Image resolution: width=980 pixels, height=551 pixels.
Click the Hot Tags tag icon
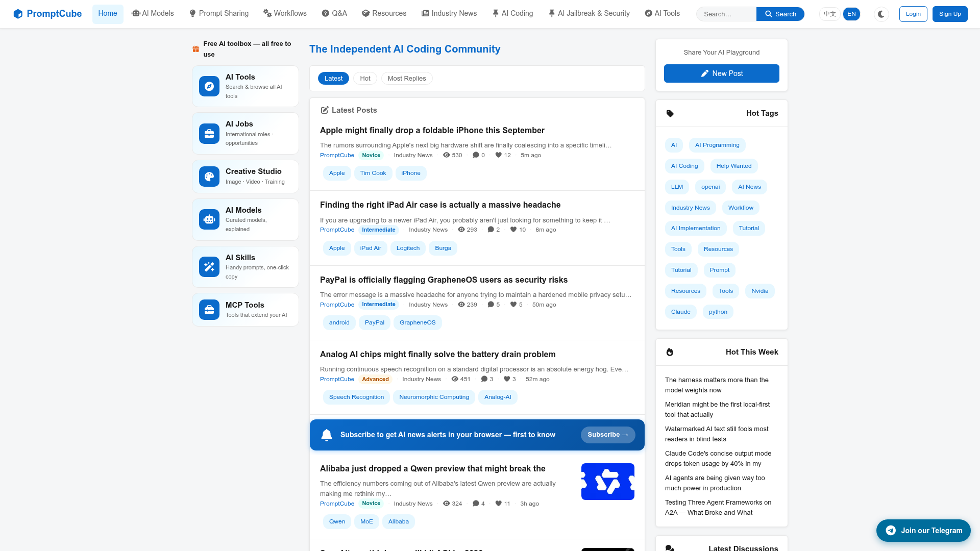coord(670,113)
